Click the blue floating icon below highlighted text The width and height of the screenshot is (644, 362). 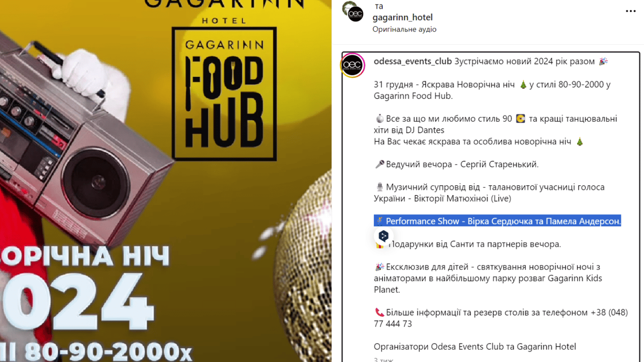[x=384, y=236]
